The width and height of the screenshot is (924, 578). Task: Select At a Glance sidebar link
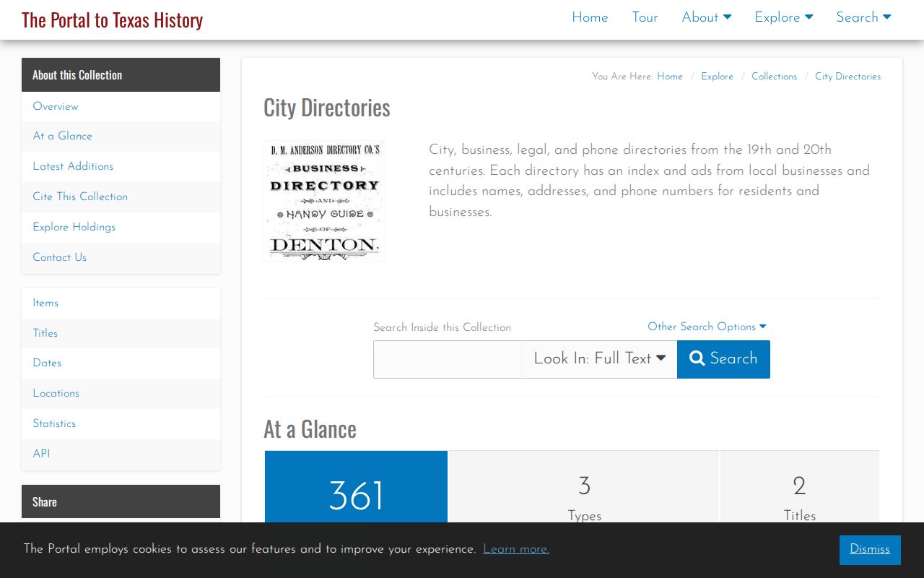121,136
